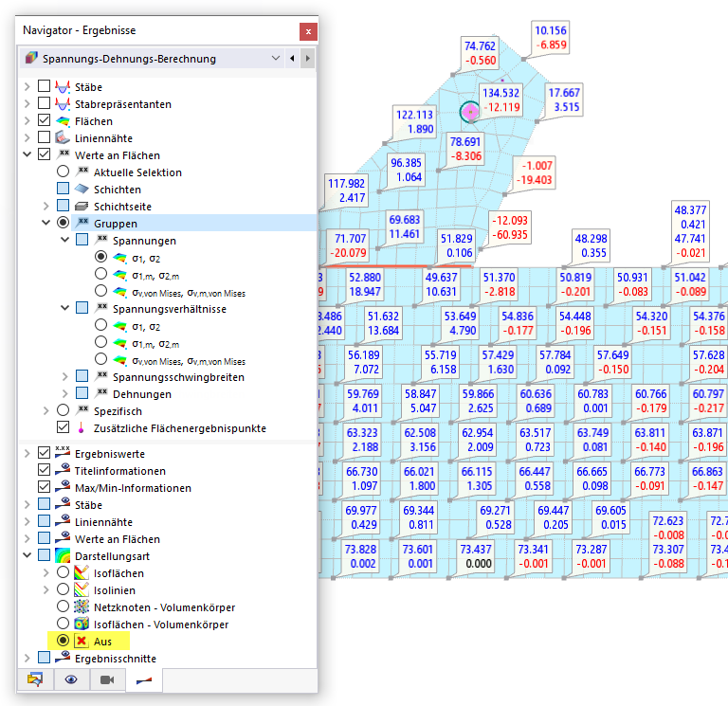The height and width of the screenshot is (706, 728).
Task: Click the Aktuelle Selektion xx icon
Action: [83, 171]
